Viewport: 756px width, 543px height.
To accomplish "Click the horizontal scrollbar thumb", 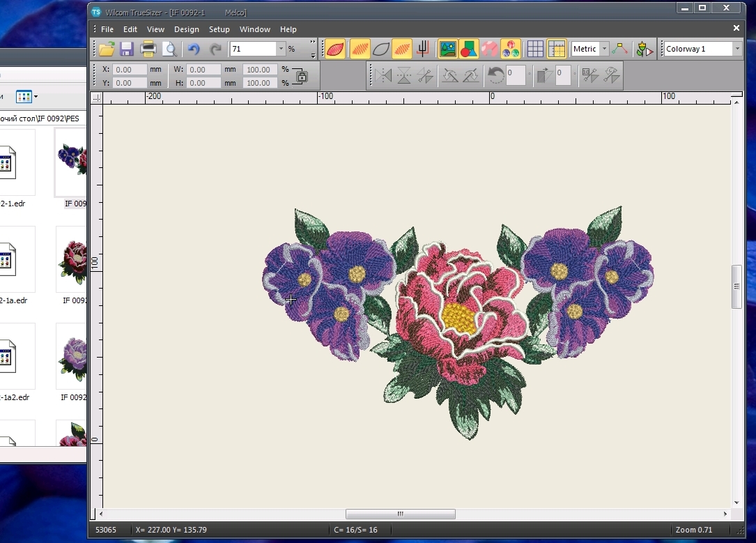I will tap(400, 514).
